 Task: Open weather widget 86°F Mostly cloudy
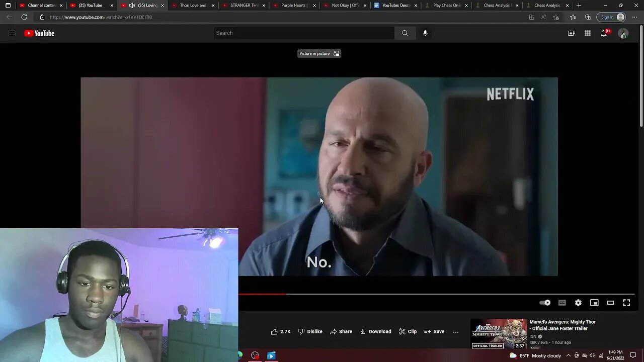tap(535, 356)
